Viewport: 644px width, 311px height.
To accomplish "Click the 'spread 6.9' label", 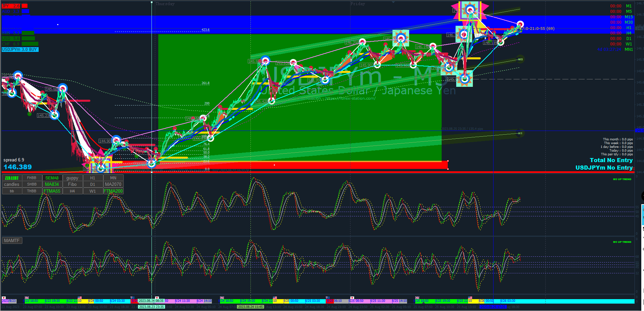I will tap(14, 160).
